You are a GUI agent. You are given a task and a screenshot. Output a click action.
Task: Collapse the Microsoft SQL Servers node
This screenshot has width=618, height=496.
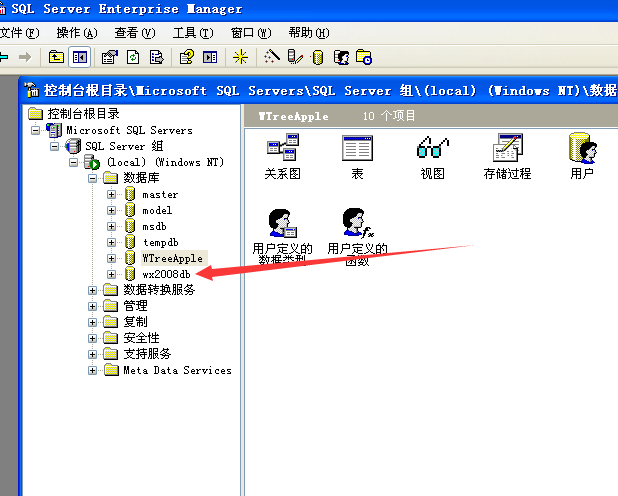(35, 130)
